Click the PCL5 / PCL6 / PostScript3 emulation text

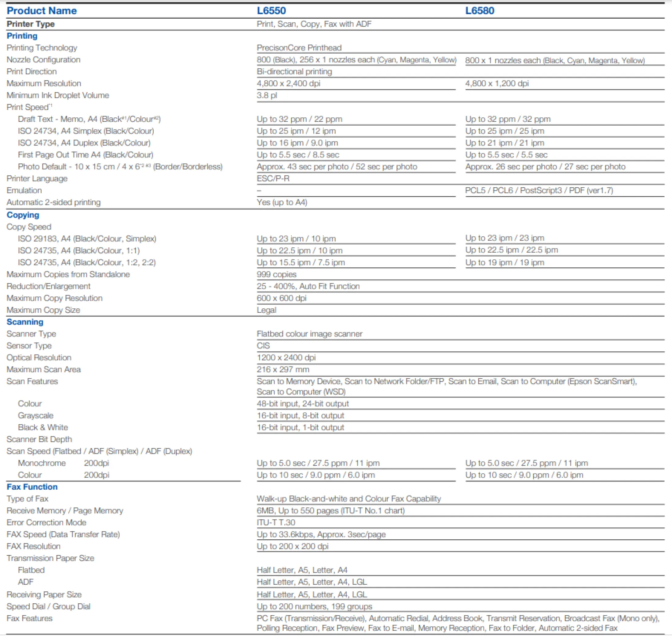pos(539,190)
